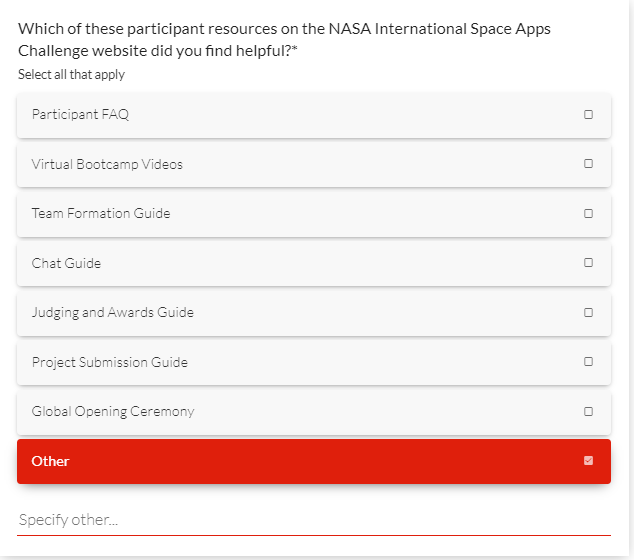Click the Select all that apply hint
634x560 pixels.
(71, 75)
